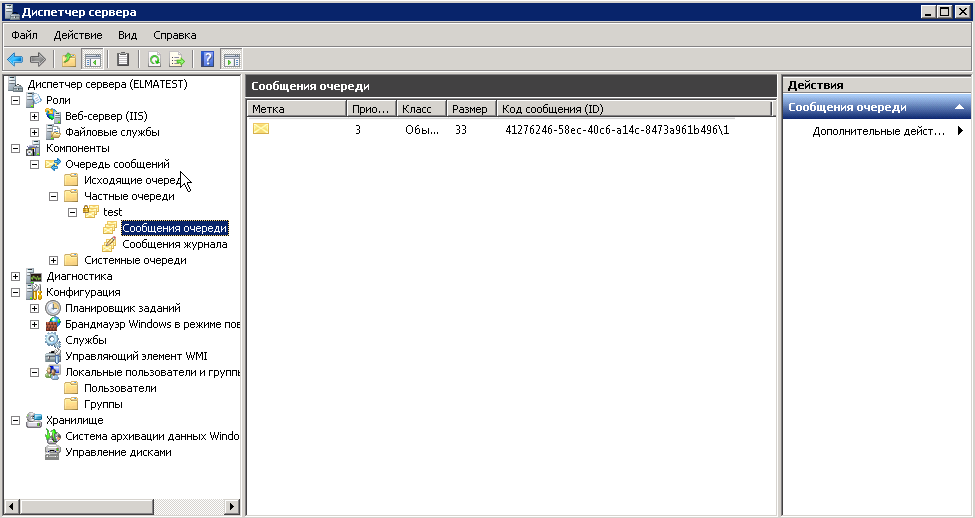Viewport: 975px width, 518px height.
Task: Open Help via the question mark icon
Action: pos(208,59)
